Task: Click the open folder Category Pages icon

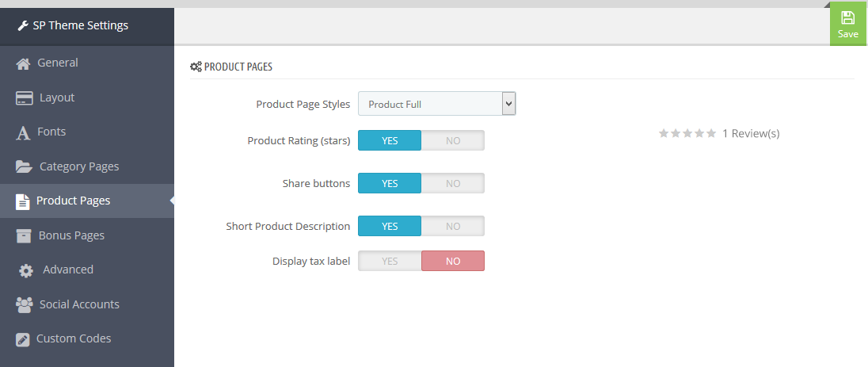Action: pyautogui.click(x=25, y=167)
